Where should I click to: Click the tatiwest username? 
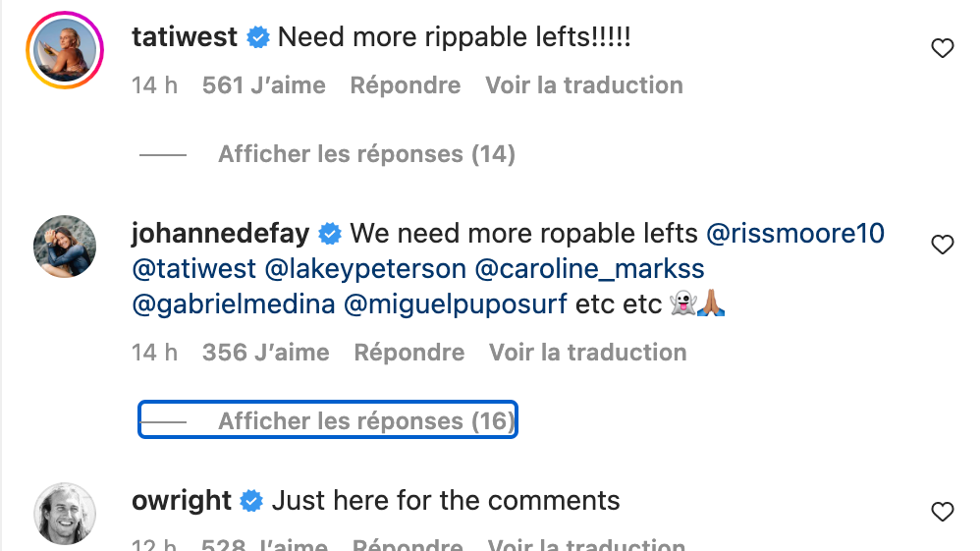(x=185, y=37)
